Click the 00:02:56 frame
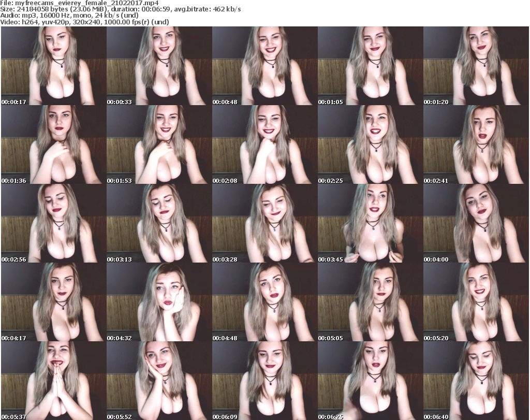The width and height of the screenshot is (530, 420). (x=54, y=224)
